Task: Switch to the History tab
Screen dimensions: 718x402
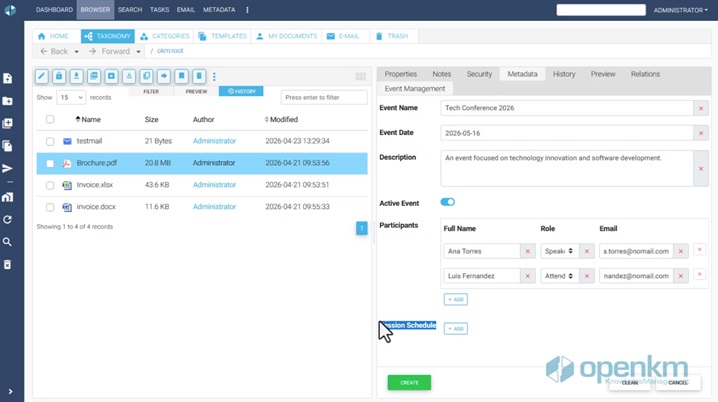Action: (x=564, y=74)
